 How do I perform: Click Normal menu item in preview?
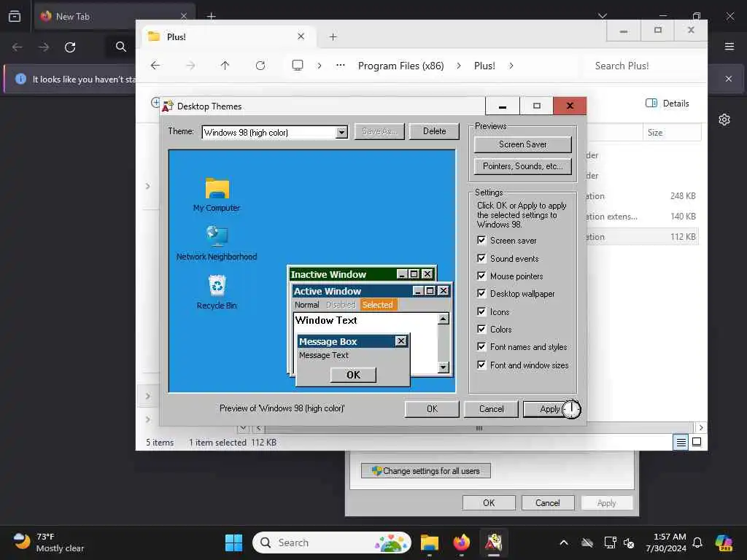tap(307, 305)
